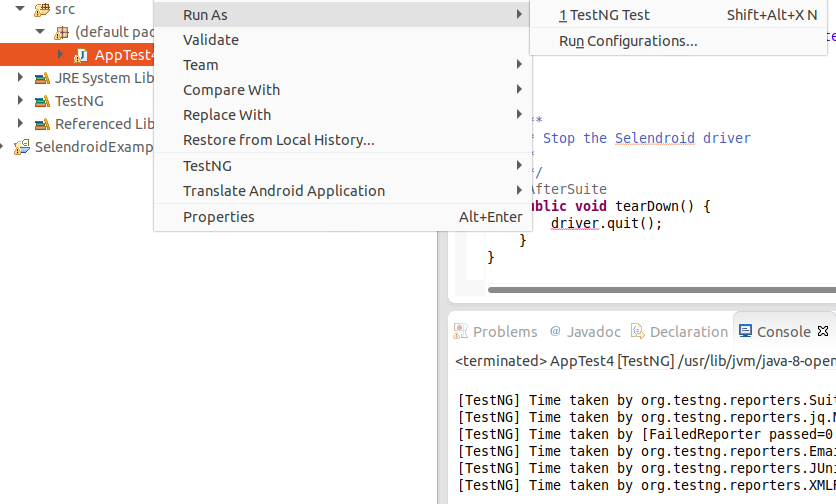Open Properties from context menu
The width and height of the screenshot is (836, 504).
tap(341, 217)
